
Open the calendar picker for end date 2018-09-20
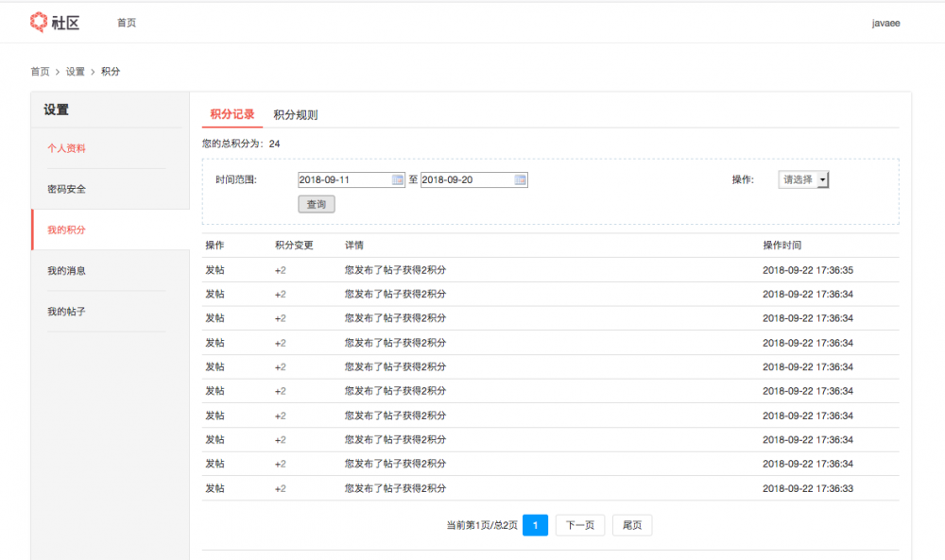519,179
